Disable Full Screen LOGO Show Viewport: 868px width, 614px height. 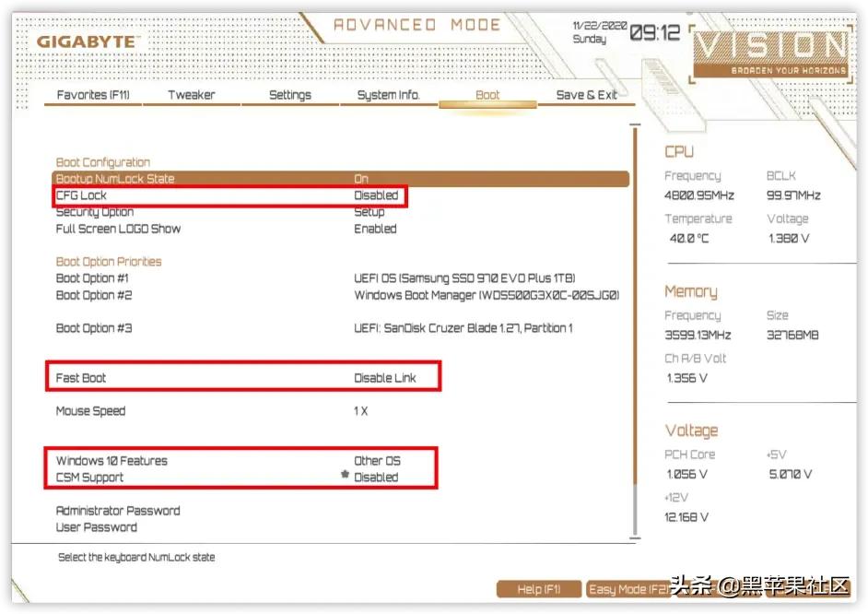(x=375, y=229)
